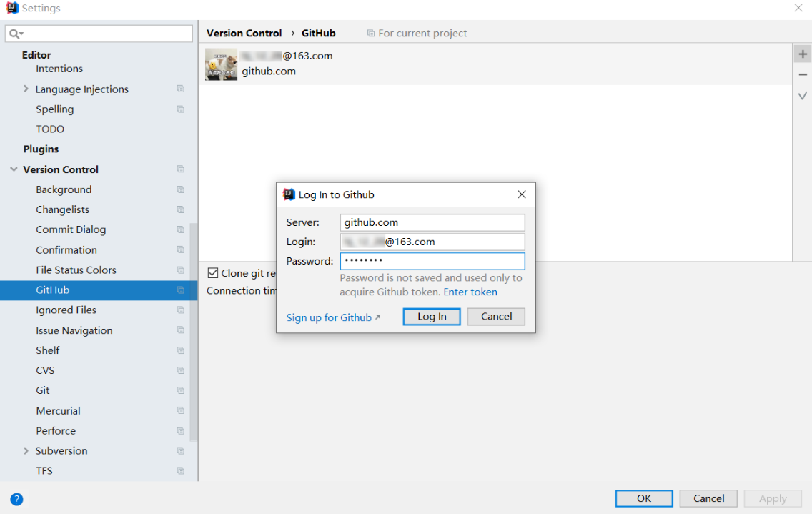
Task: Click project-level icon beside Ignored Files
Action: pyautogui.click(x=180, y=310)
